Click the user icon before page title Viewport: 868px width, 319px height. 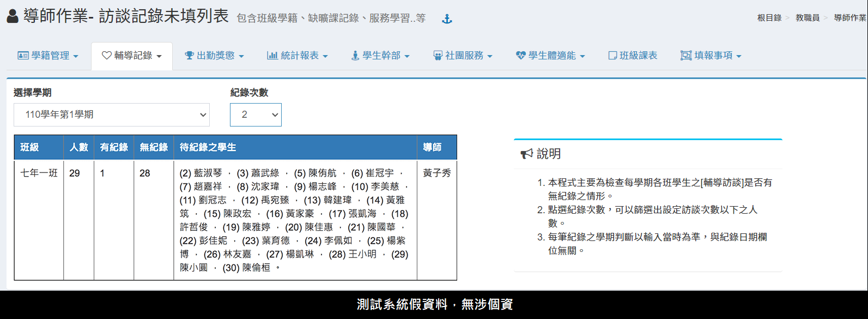pyautogui.click(x=13, y=16)
